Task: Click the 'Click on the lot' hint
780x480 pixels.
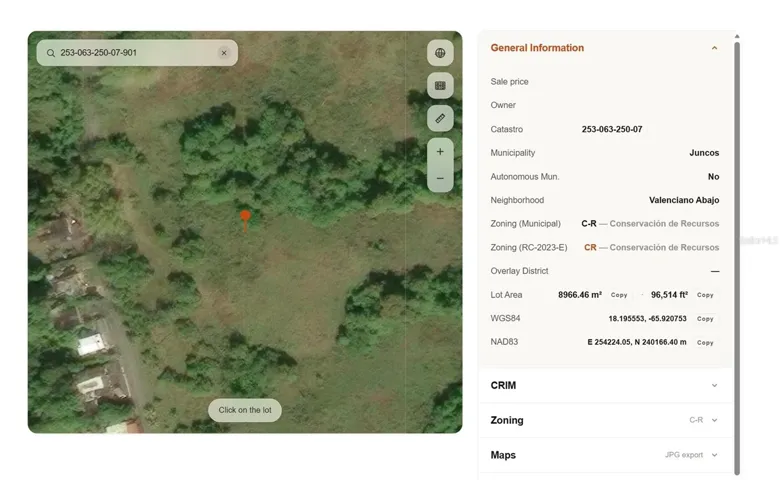Action: (245, 410)
